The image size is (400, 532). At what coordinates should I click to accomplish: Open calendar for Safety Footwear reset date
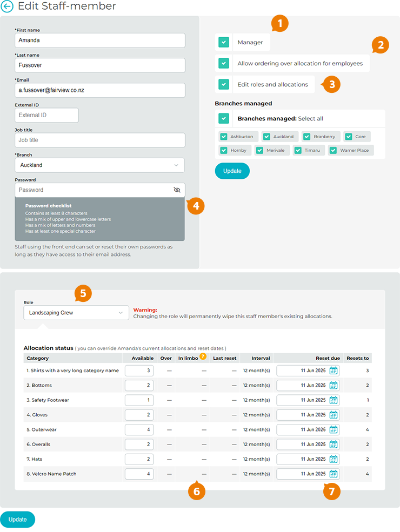[334, 400]
